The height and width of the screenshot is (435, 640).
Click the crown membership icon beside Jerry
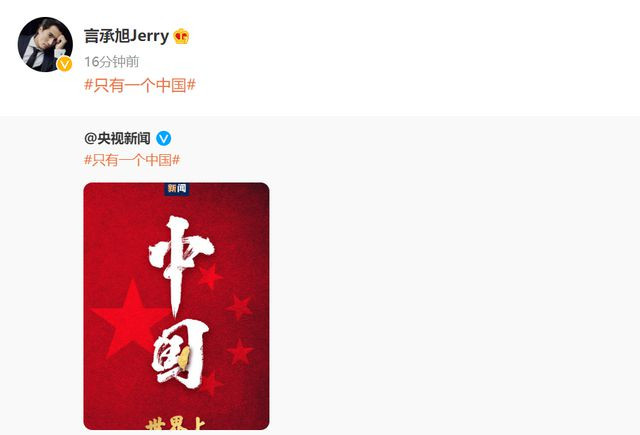[181, 36]
